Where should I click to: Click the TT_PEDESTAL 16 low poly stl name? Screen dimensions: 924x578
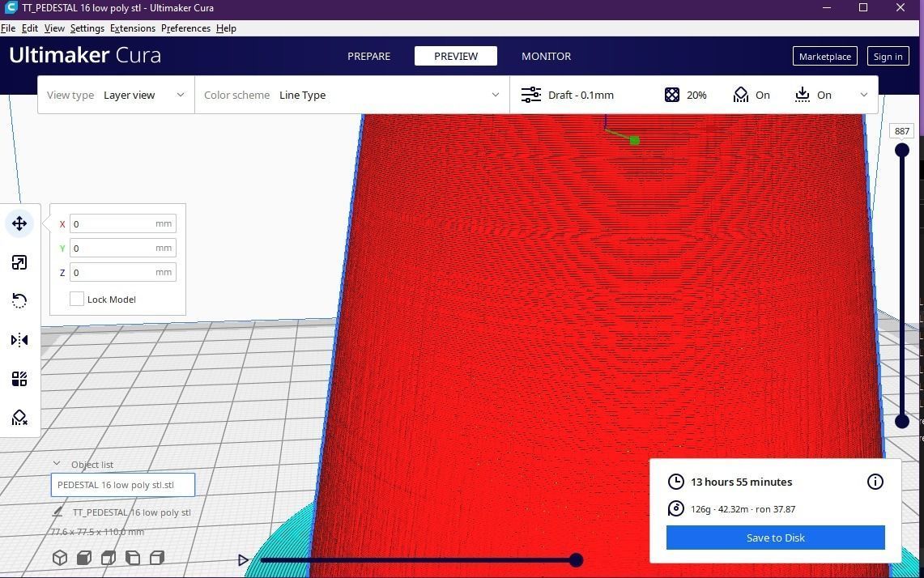[x=131, y=512]
